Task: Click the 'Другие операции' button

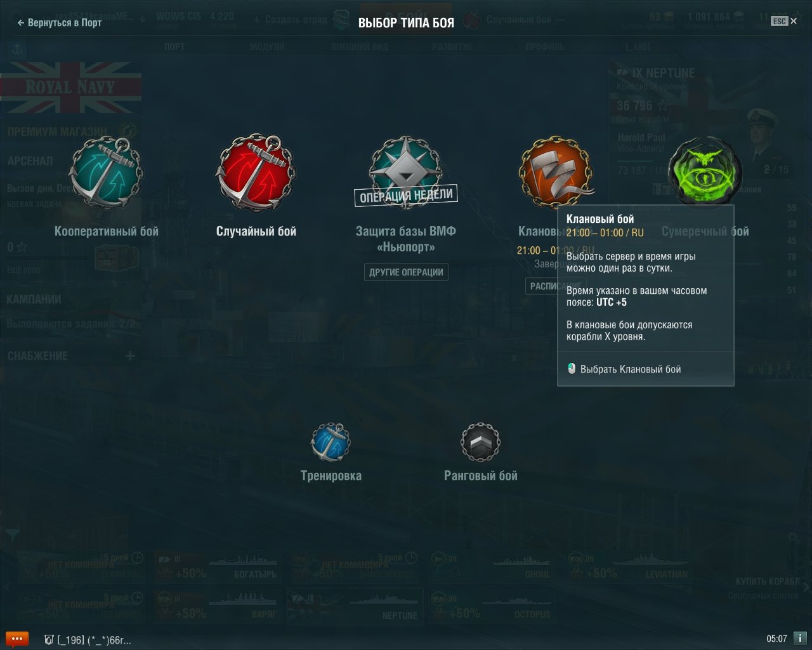Action: click(406, 272)
